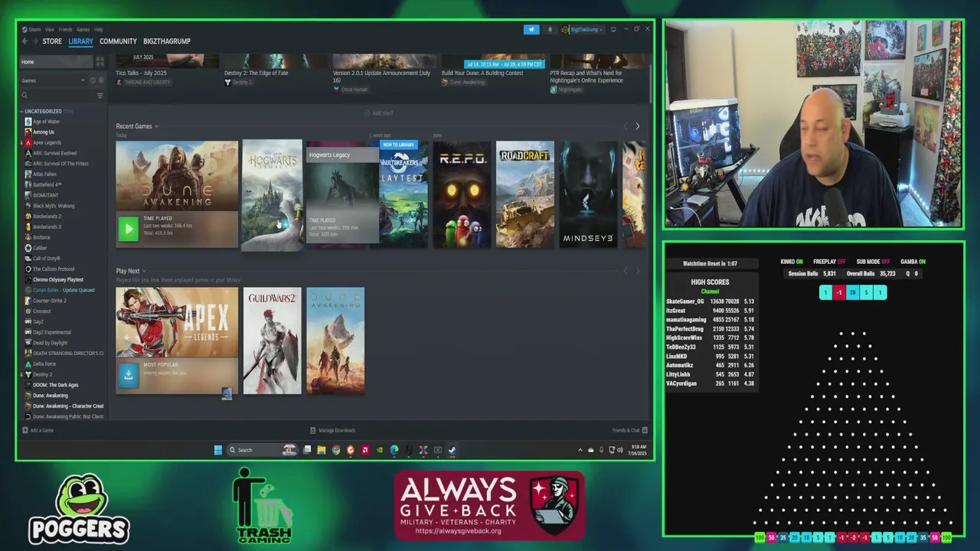Click the Add a Game link
The width and height of the screenshot is (980, 551).
tap(41, 430)
